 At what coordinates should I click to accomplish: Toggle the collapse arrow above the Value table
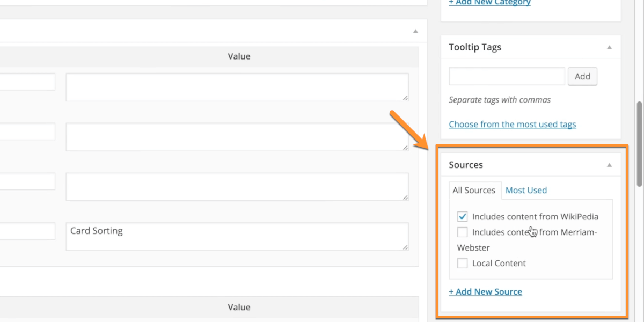pos(415,32)
